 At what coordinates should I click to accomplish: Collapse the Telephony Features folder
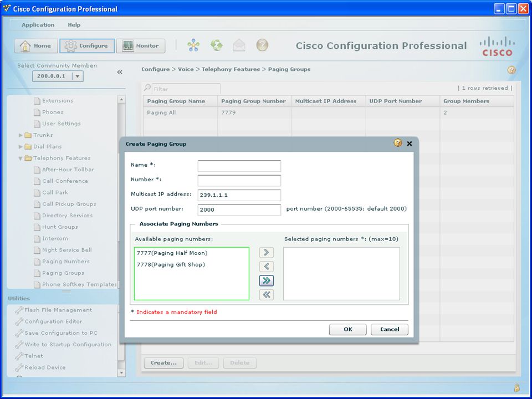pyautogui.click(x=21, y=158)
